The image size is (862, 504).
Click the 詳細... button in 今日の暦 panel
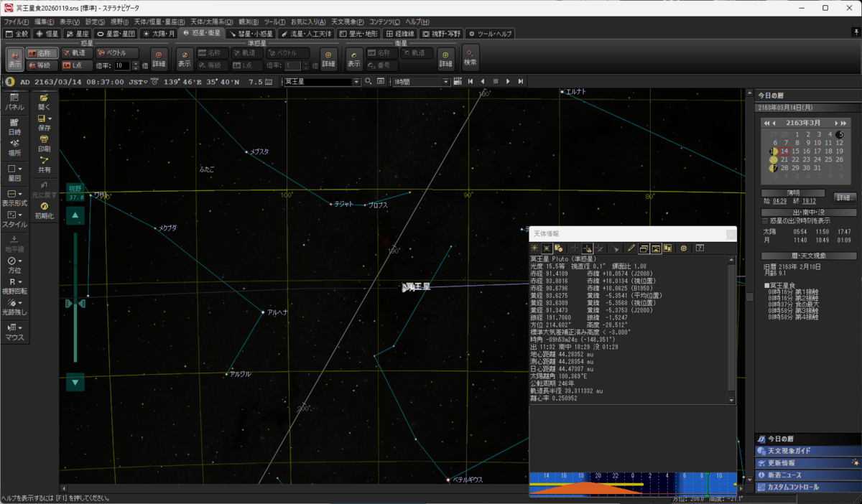pos(845,197)
